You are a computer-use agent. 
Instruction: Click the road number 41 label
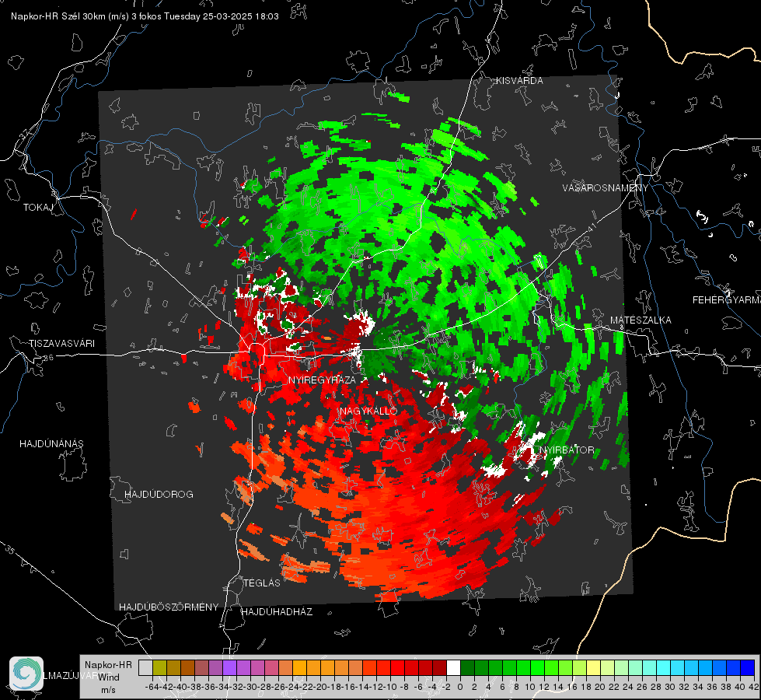point(591,226)
